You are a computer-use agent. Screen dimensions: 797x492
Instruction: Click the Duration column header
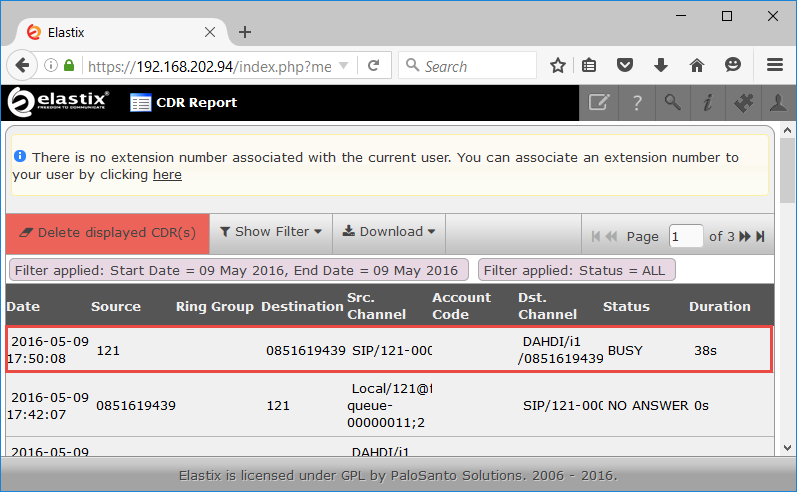point(720,306)
